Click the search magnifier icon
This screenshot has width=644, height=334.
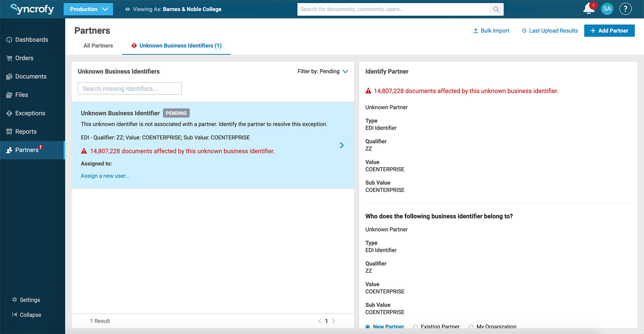(496, 9)
